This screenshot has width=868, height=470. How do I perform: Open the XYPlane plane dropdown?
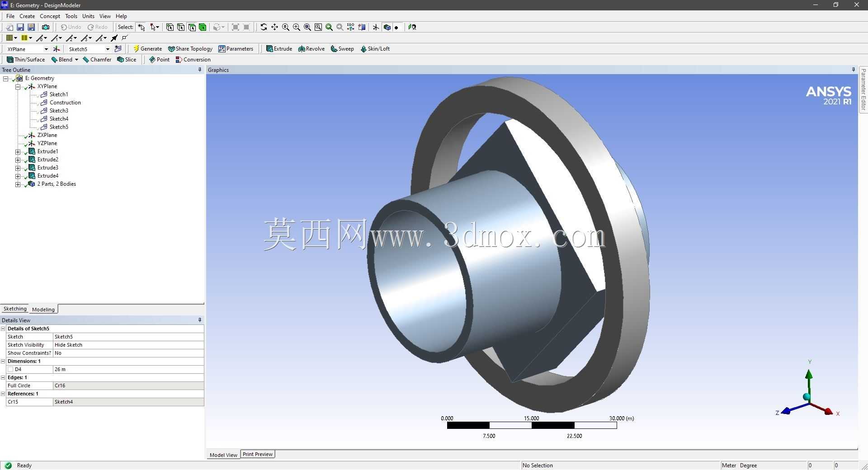pyautogui.click(x=46, y=49)
